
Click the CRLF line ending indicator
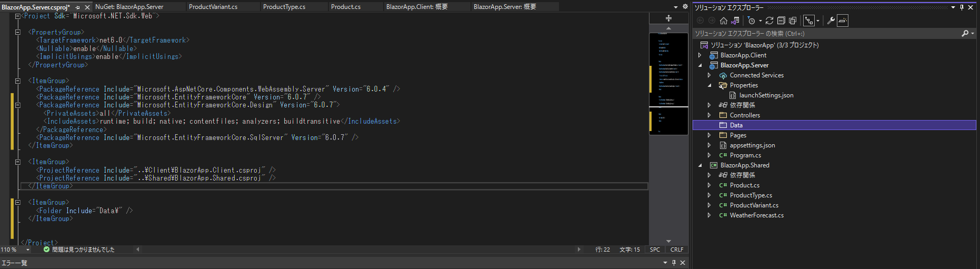click(x=677, y=250)
